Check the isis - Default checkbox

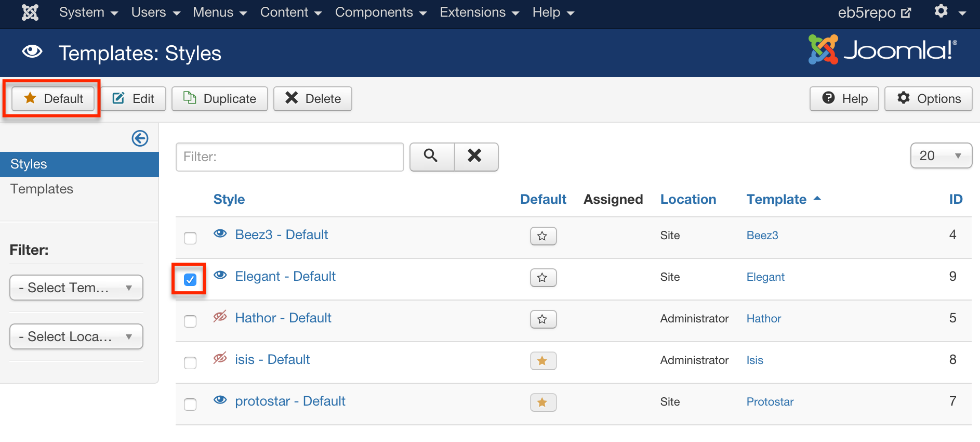pyautogui.click(x=190, y=362)
